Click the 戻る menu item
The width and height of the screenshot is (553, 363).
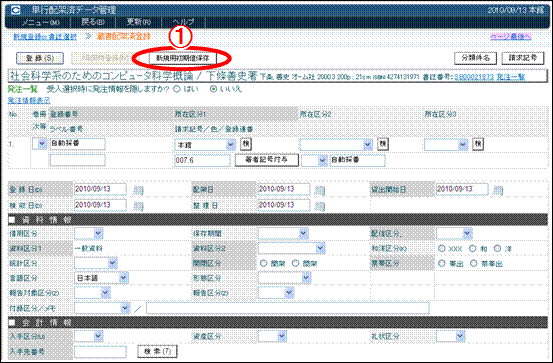[93, 22]
